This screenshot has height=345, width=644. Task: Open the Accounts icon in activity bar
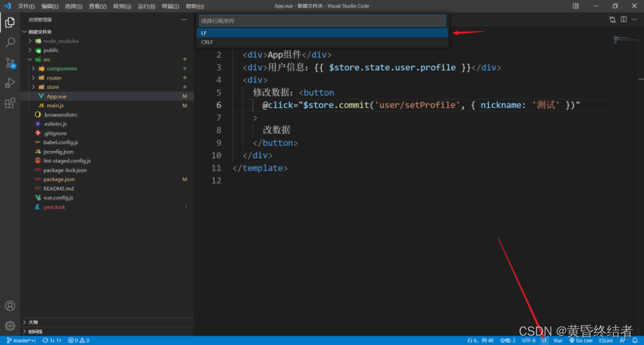pos(10,306)
